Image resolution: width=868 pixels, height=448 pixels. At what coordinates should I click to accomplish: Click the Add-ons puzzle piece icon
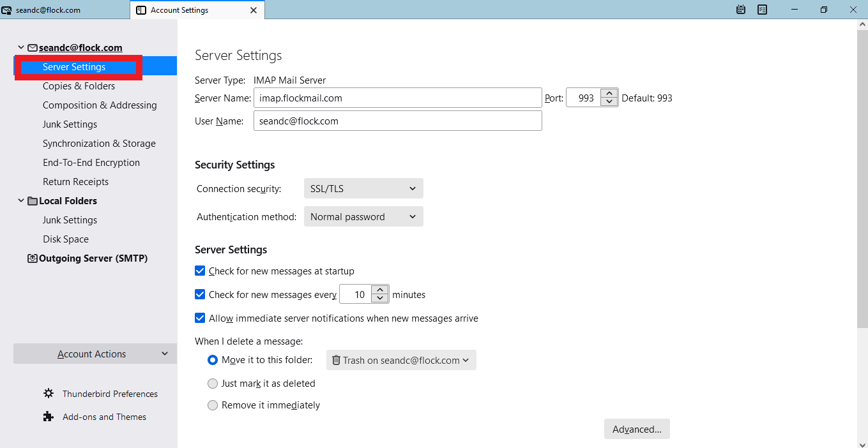[x=49, y=417]
